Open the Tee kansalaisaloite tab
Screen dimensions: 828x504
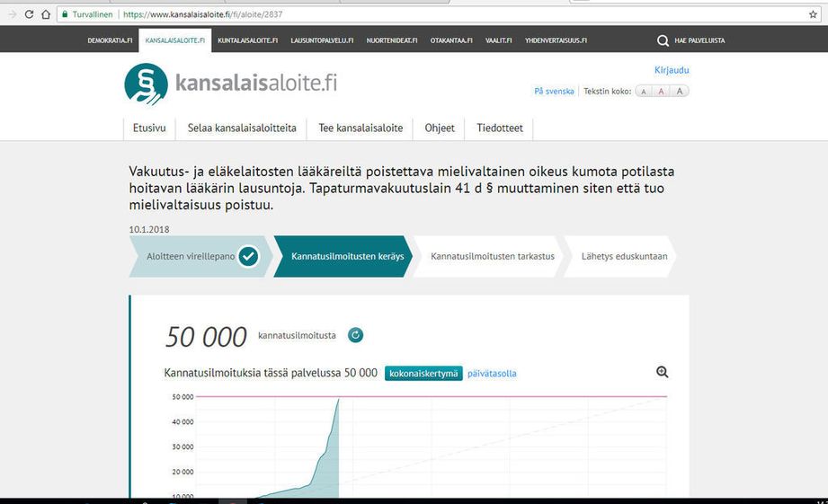point(361,128)
